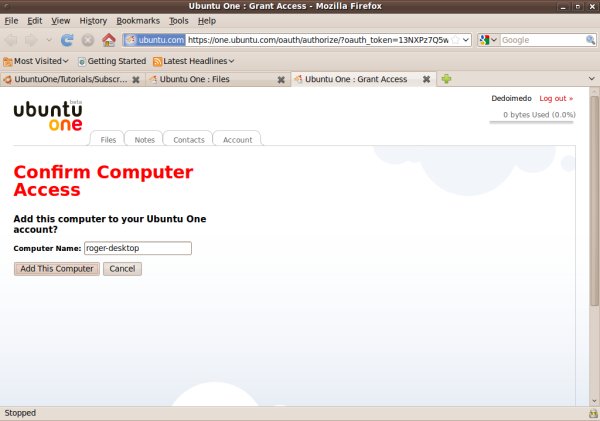Click the scrollbar up arrow
This screenshot has height=421, width=600.
pos(594,91)
